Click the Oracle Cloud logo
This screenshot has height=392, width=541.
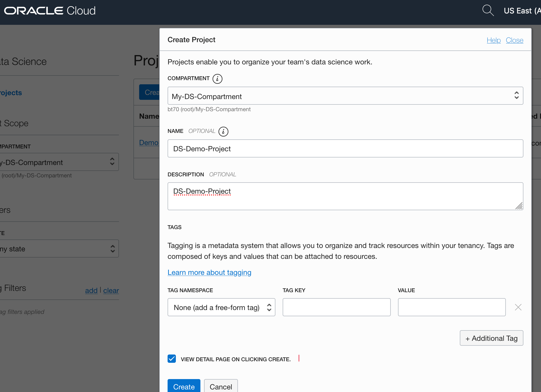(50, 11)
